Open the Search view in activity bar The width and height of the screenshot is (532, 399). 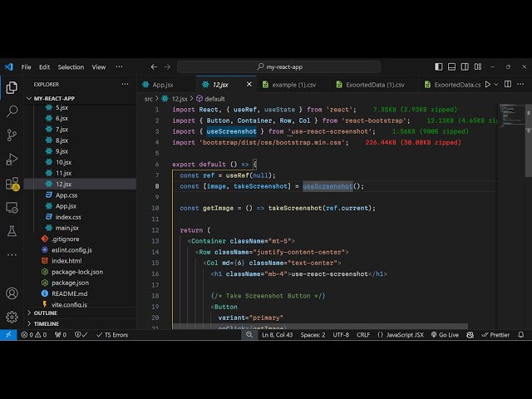point(12,111)
